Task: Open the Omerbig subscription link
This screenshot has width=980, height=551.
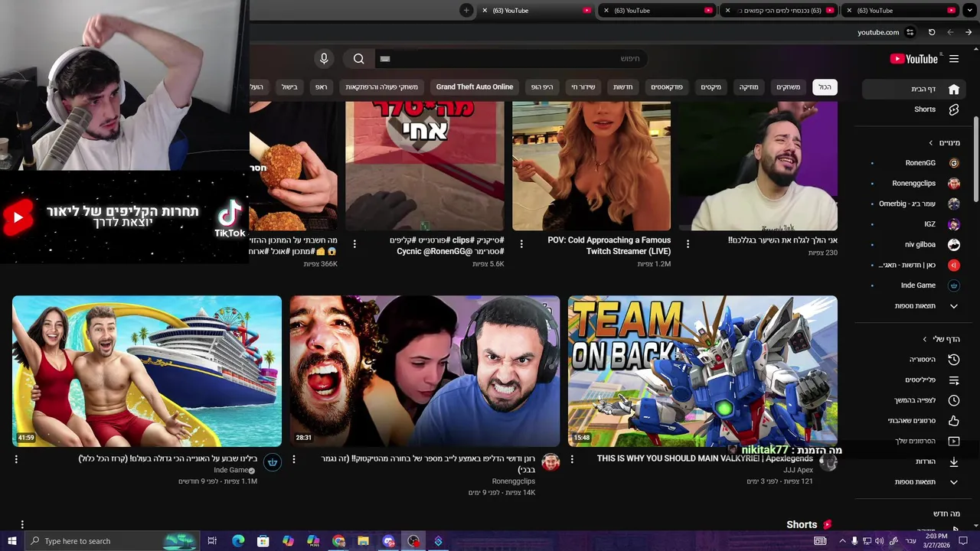Action: [x=907, y=204]
